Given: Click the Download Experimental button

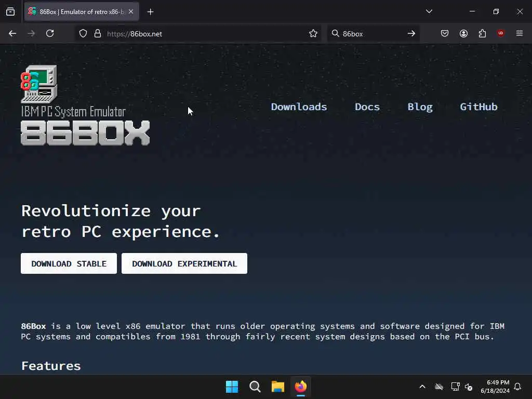Looking at the screenshot, I should pyautogui.click(x=184, y=263).
